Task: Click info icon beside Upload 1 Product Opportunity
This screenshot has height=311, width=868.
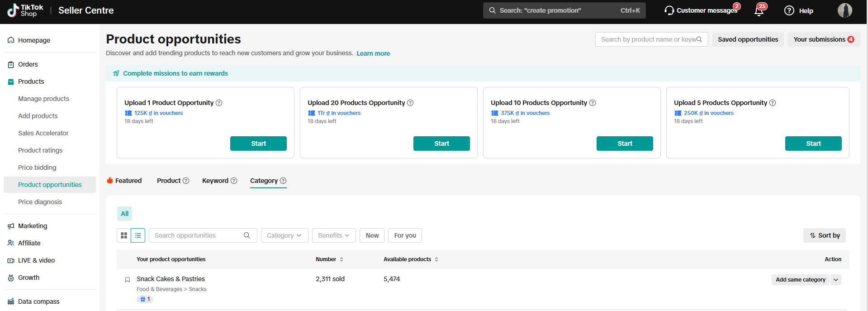Action: (219, 103)
